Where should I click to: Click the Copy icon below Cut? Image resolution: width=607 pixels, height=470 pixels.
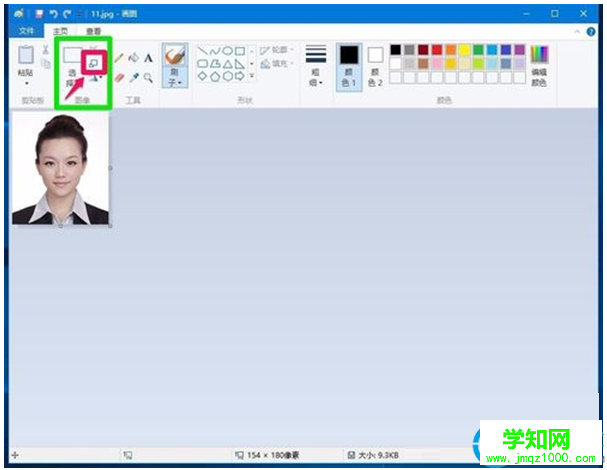pyautogui.click(x=46, y=63)
